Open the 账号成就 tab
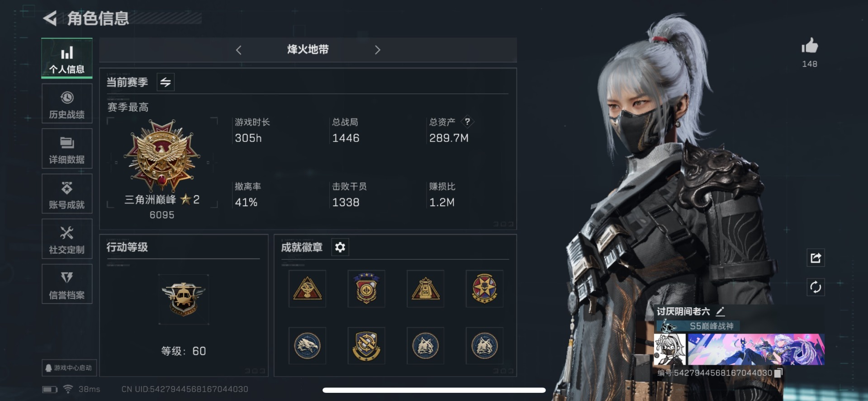The width and height of the screenshot is (868, 401). (x=67, y=193)
